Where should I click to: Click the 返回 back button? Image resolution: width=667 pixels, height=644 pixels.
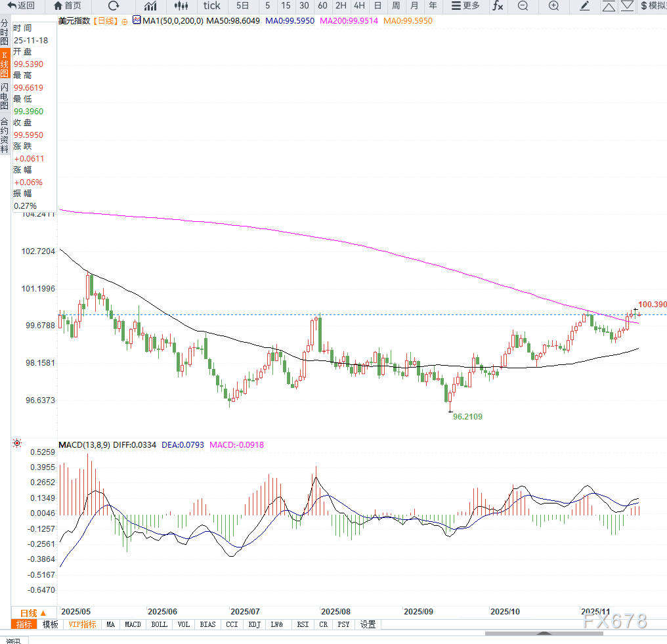(x=22, y=6)
